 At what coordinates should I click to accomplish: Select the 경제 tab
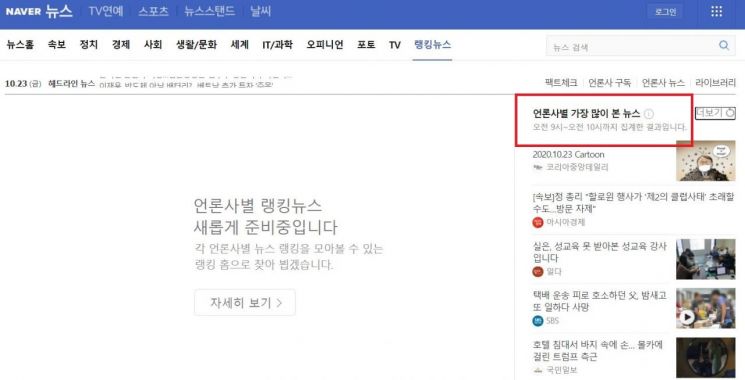(121, 45)
